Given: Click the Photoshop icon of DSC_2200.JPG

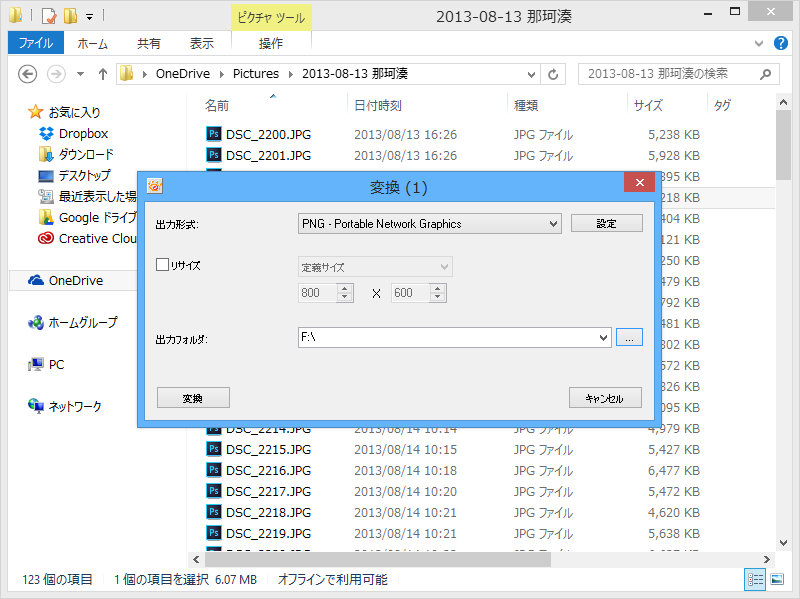Looking at the screenshot, I should click(214, 134).
